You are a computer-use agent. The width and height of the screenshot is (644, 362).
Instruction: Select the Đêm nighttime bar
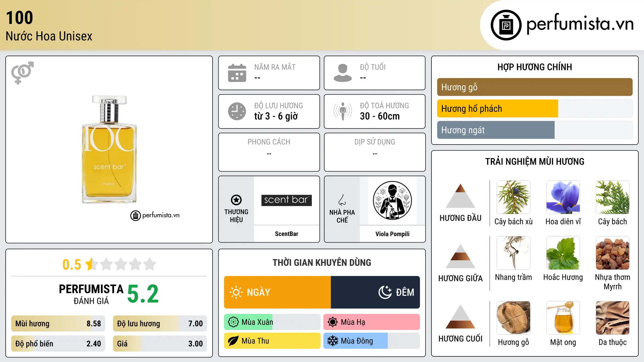point(375,292)
